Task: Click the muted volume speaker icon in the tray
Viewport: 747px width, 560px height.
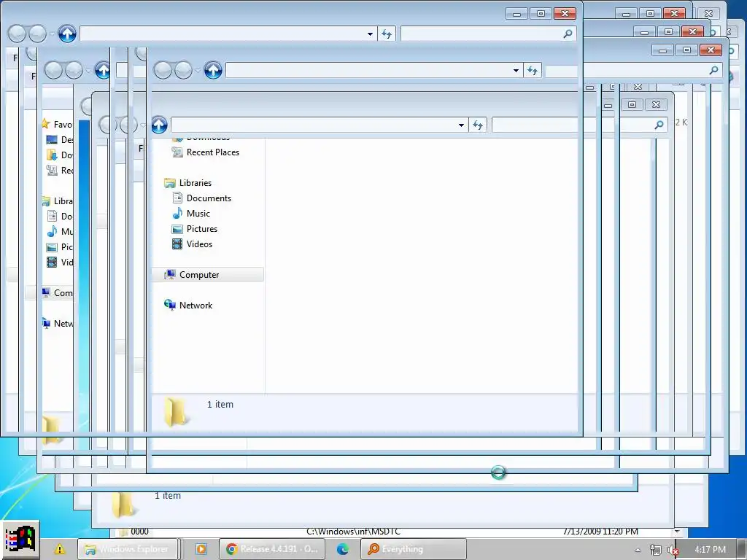Action: coord(672,550)
